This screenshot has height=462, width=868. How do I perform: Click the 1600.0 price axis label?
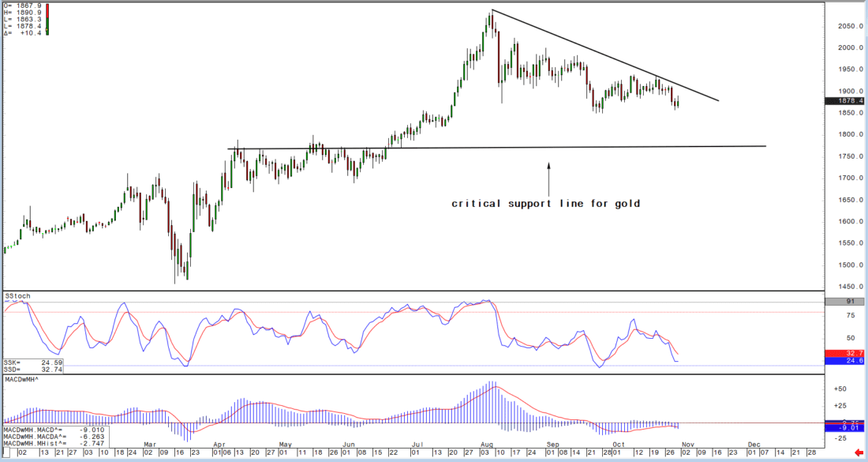851,222
